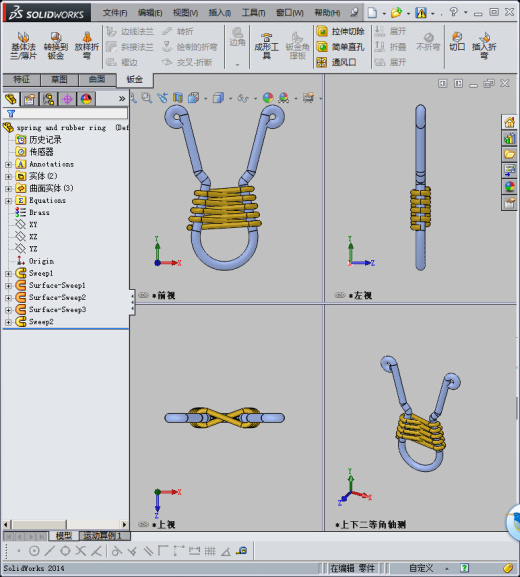This screenshot has height=577, width=520.
Task: Open Edit Appearance color sphere in view toolbar
Action: pos(268,98)
